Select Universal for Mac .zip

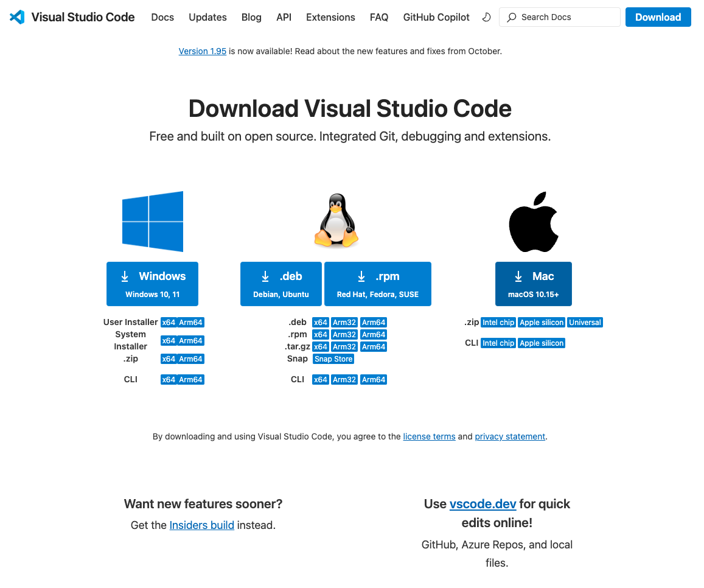coord(585,323)
